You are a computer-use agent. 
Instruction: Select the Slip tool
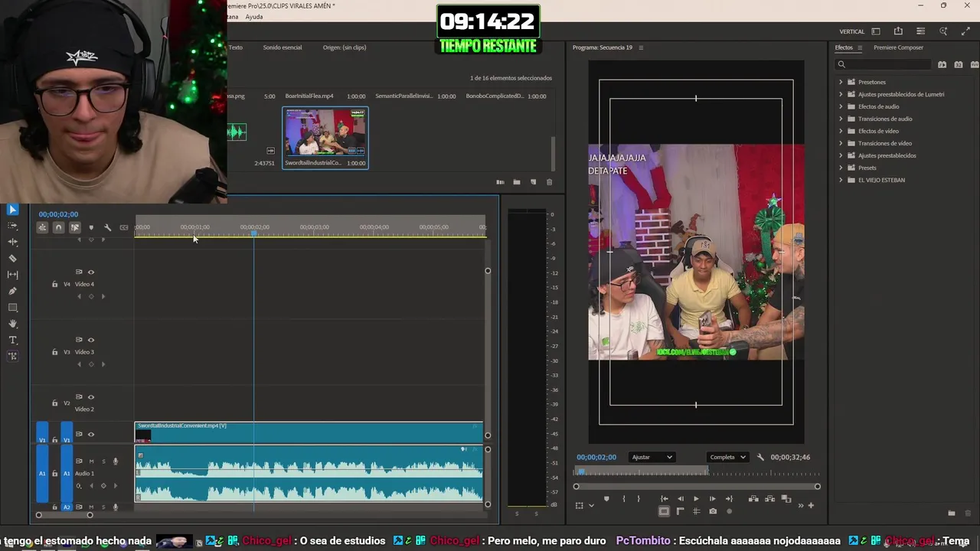click(x=12, y=275)
